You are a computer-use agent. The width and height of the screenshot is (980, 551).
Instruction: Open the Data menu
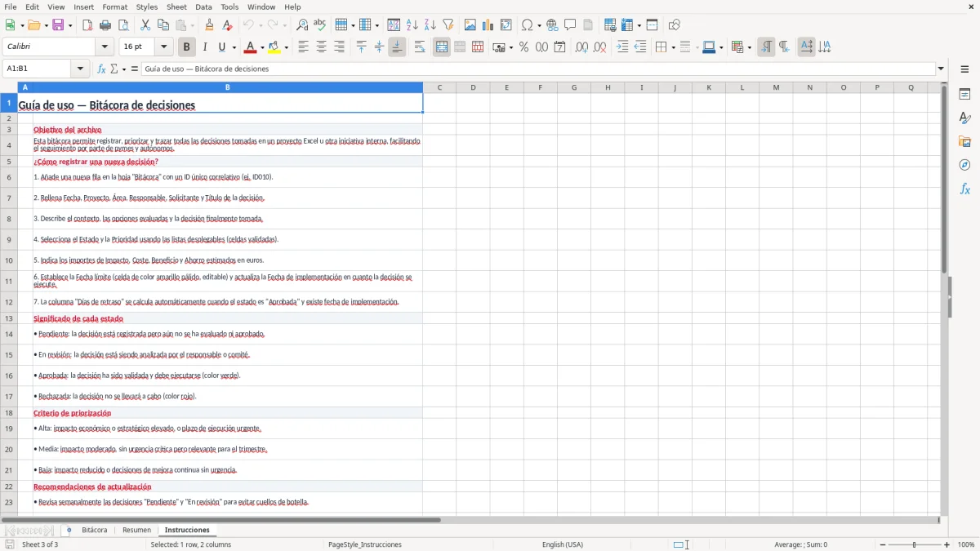coord(203,7)
